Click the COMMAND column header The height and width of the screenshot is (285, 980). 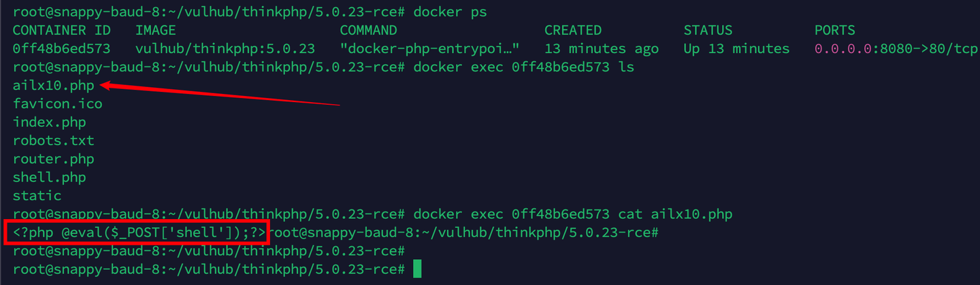point(368,31)
